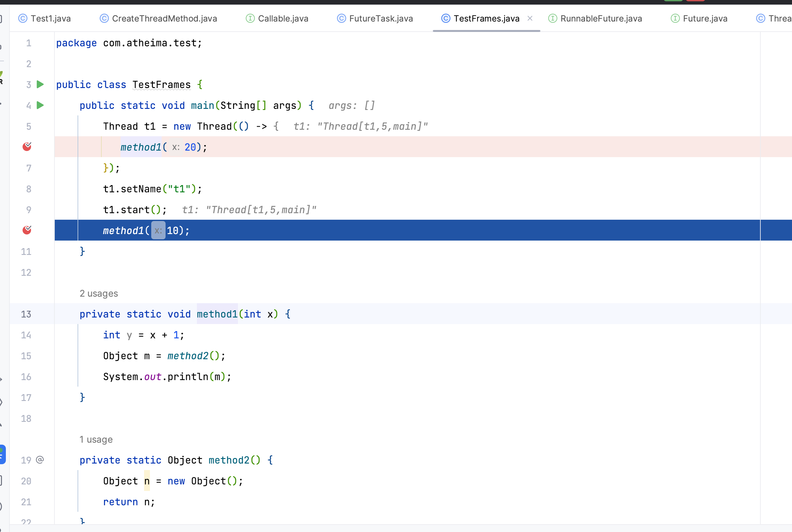This screenshot has width=792, height=532.
Task: Click the '2 usages' hint above method1
Action: (x=99, y=293)
